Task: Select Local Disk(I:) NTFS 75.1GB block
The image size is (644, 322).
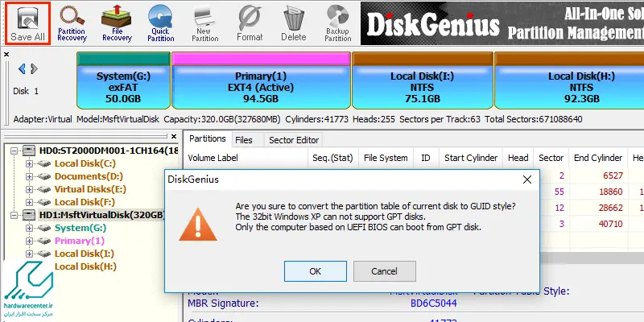Action: (422, 80)
